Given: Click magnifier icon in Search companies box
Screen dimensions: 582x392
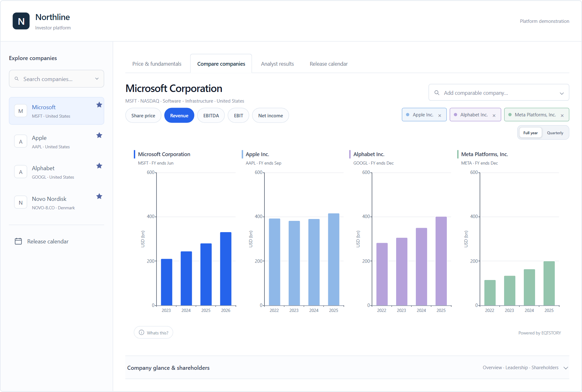Looking at the screenshot, I should click(17, 79).
